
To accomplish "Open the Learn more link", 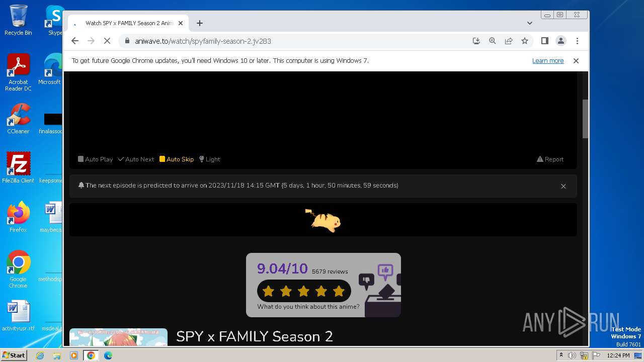I will click(548, 61).
